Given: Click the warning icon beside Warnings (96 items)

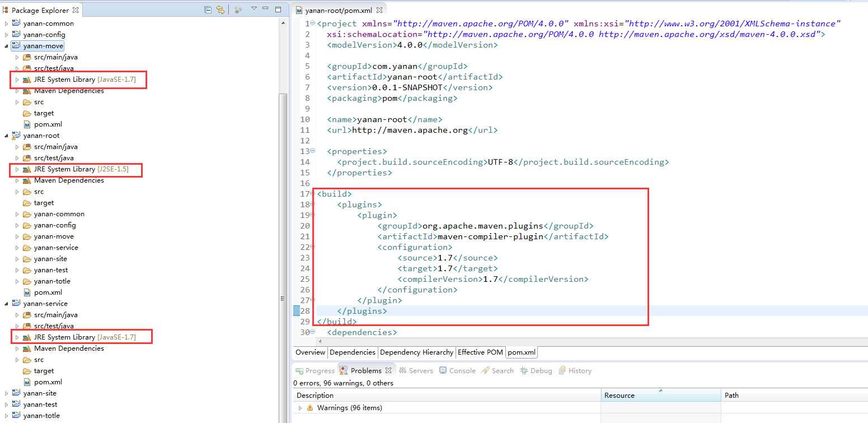Looking at the screenshot, I should coord(310,408).
